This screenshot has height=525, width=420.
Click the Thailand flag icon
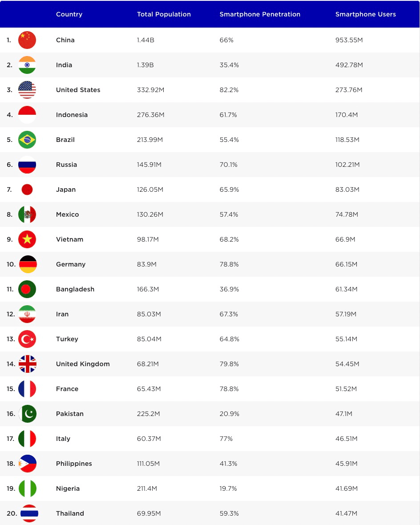coord(29,513)
